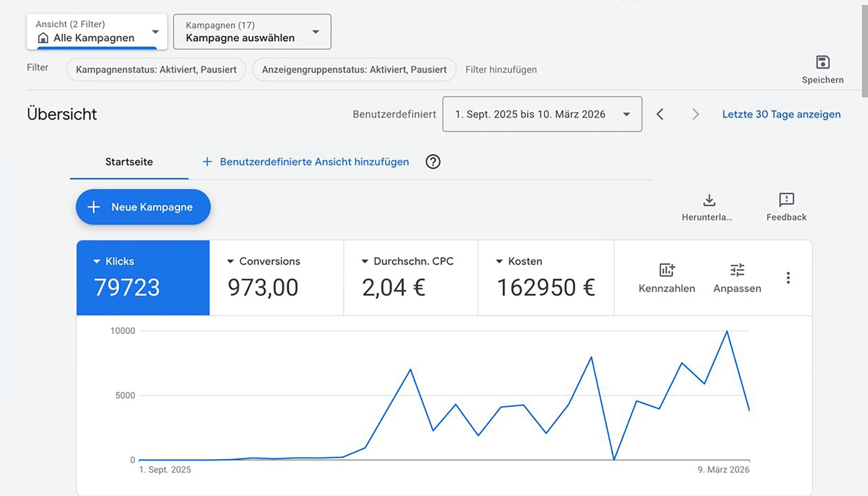Open the Feedback icon
This screenshot has height=496, width=868.
[786, 200]
